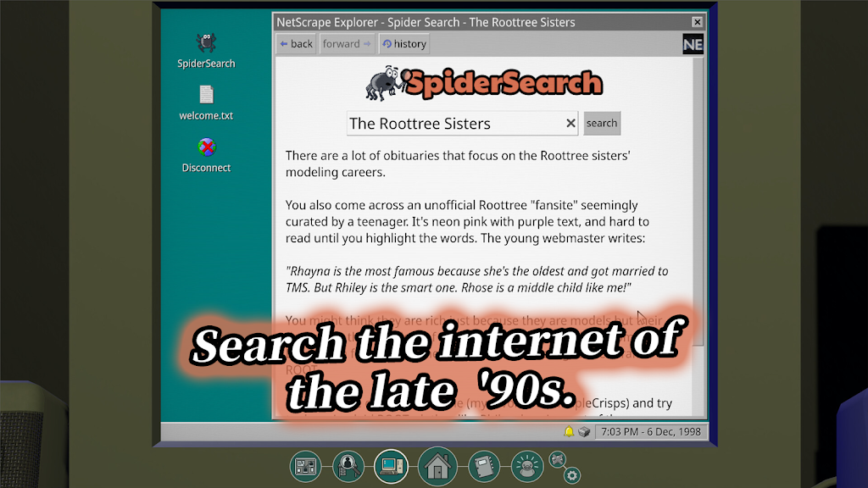Click the SpiderSearch logo banner
This screenshot has height=488, width=868.
pyautogui.click(x=484, y=84)
